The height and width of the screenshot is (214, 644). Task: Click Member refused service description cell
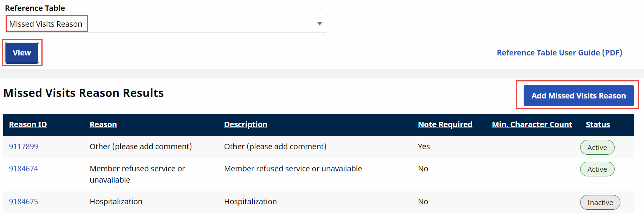[x=293, y=169]
